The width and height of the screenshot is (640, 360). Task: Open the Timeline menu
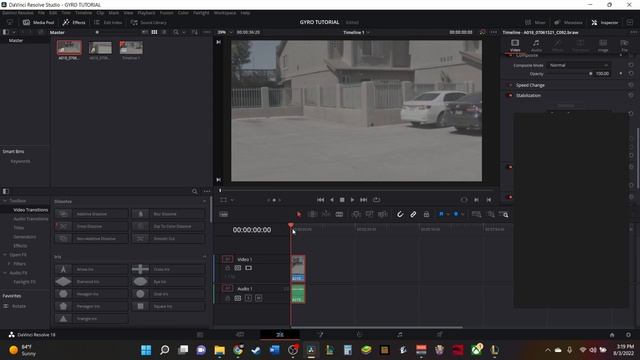pyautogui.click(x=83, y=13)
